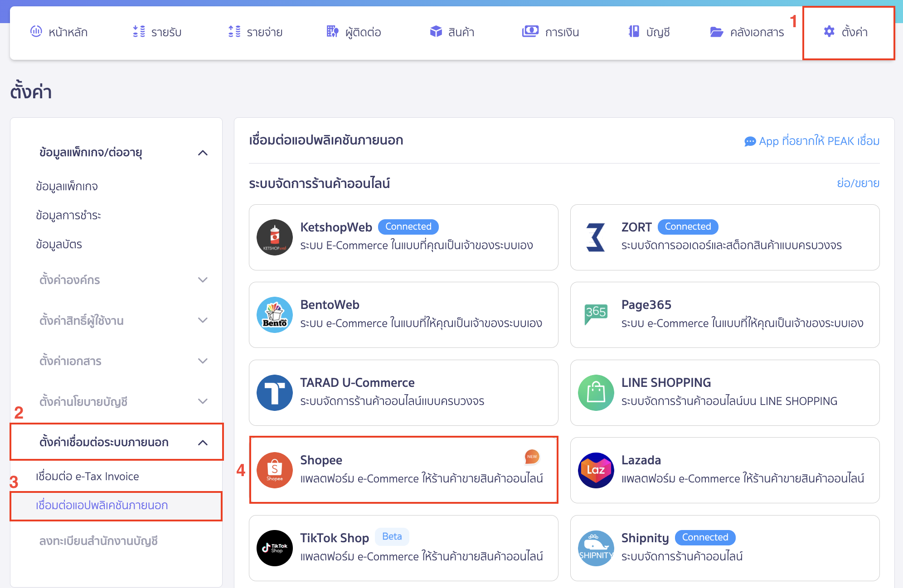
Task: Expand the ตั้งค่าองค์กร section chevron
Action: point(203,280)
